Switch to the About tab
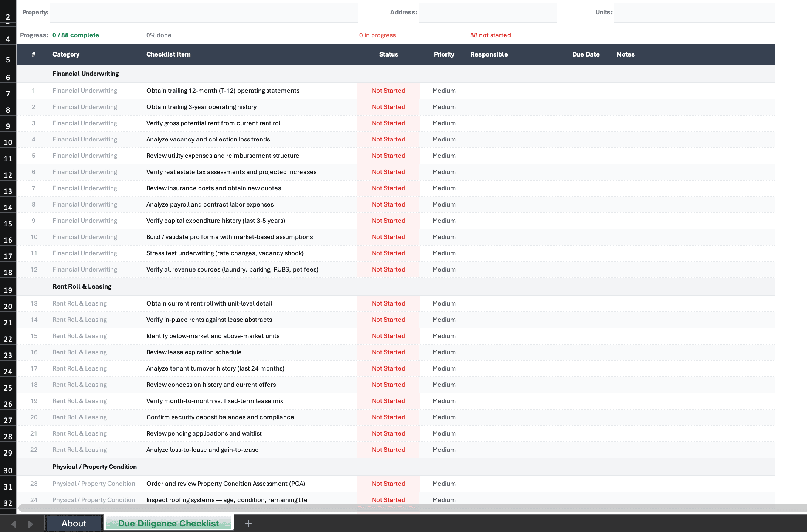Screen dimensions: 807x532 click(x=74, y=523)
